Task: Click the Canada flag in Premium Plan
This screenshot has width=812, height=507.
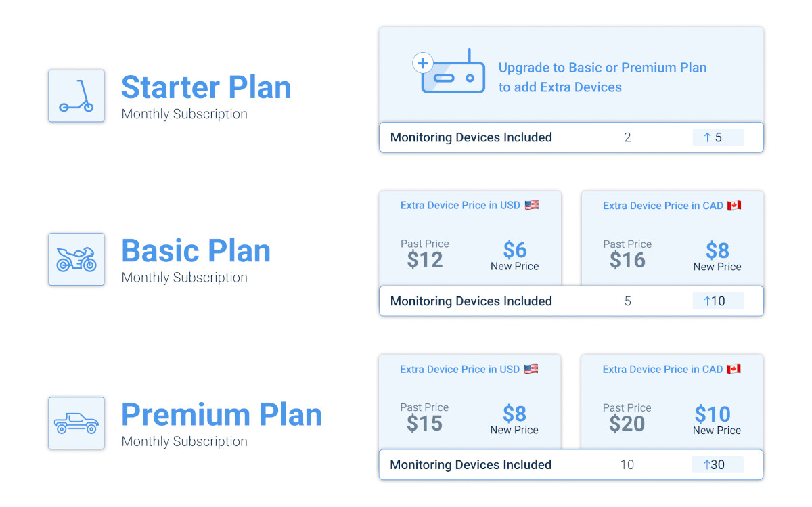Action: pos(734,369)
